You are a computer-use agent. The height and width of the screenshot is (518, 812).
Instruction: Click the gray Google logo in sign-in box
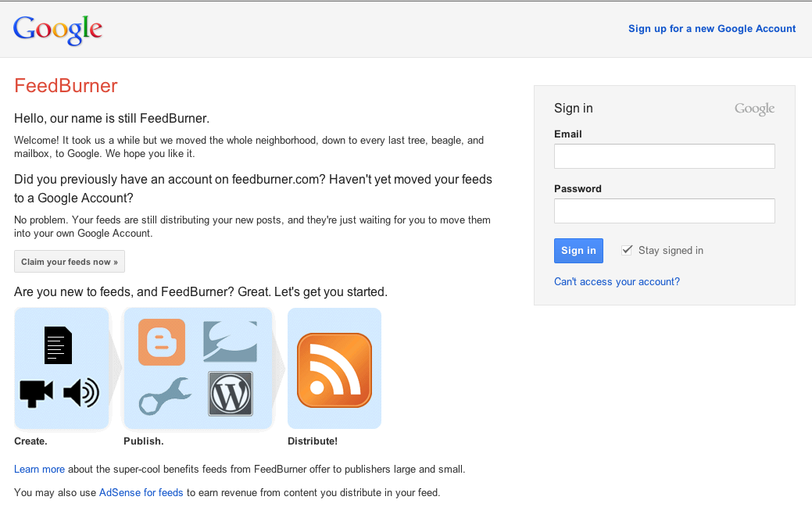[754, 109]
